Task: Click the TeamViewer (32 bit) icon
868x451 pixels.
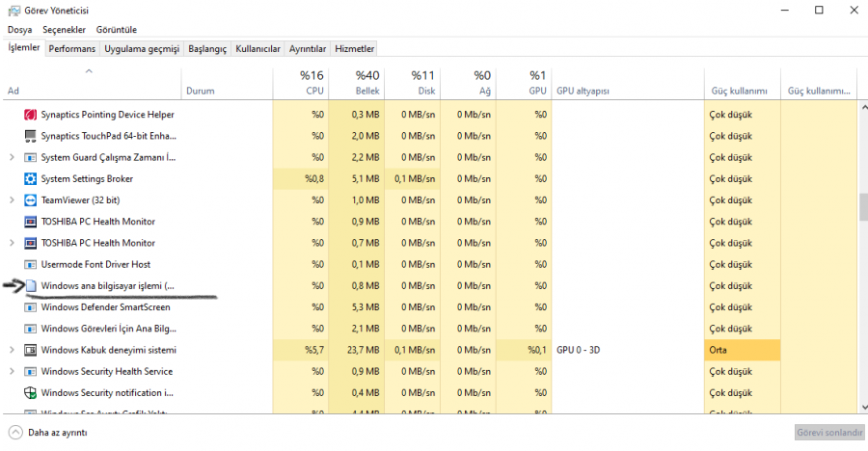Action: [31, 200]
